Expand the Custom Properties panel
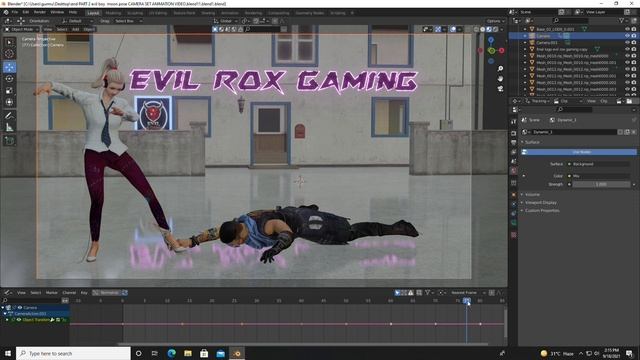This screenshot has height=360, width=640. [541, 211]
